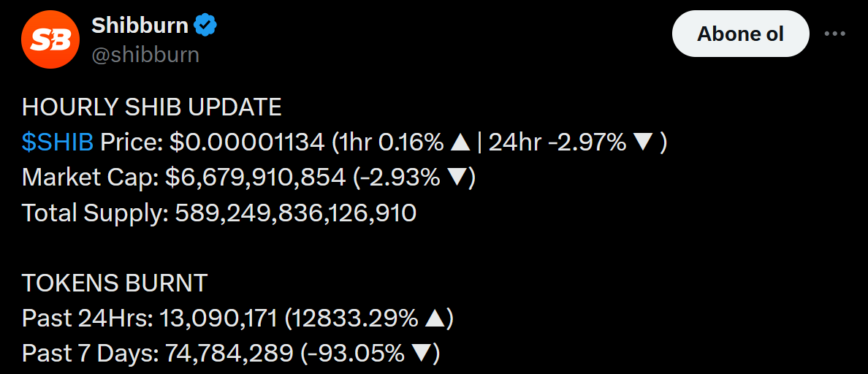Screen dimensions: 868x374
Task: Open the $SHIB cashtag link
Action: pos(58,143)
